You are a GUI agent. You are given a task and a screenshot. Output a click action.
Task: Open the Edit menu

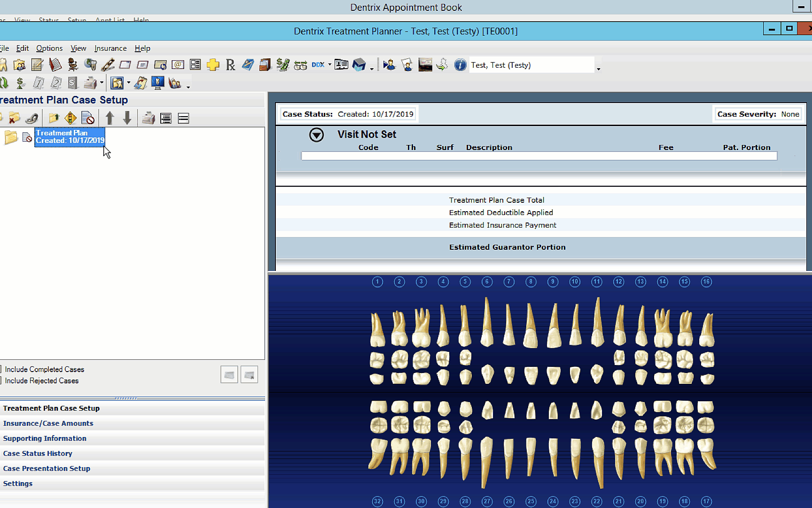click(x=23, y=48)
